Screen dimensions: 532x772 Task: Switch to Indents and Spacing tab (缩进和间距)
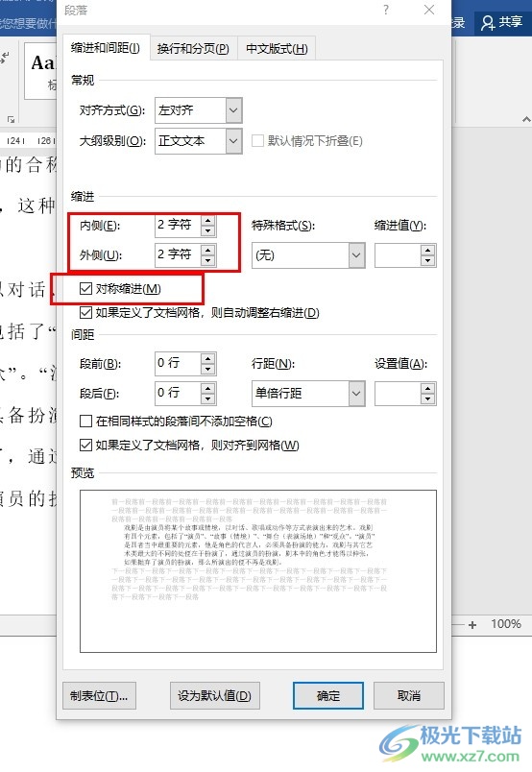tap(106, 48)
